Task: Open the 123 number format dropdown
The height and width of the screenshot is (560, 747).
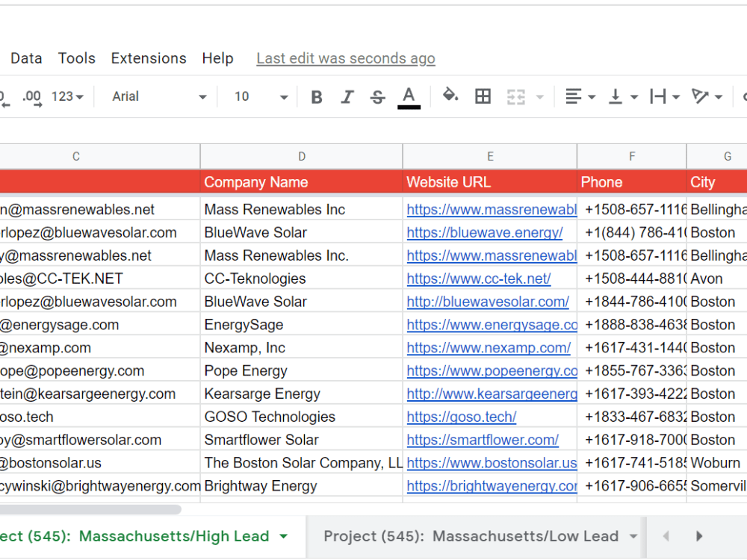Action: [67, 96]
